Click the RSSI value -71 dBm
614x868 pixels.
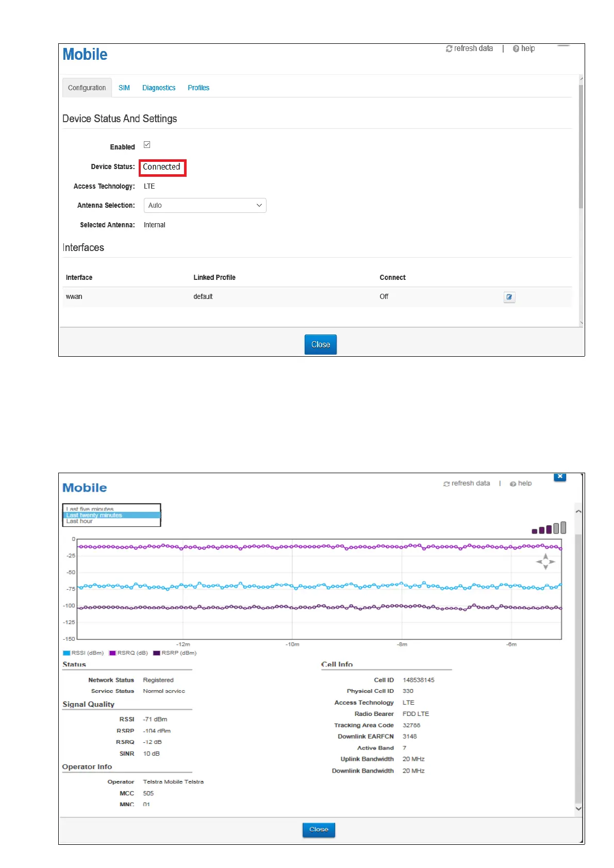155,720
